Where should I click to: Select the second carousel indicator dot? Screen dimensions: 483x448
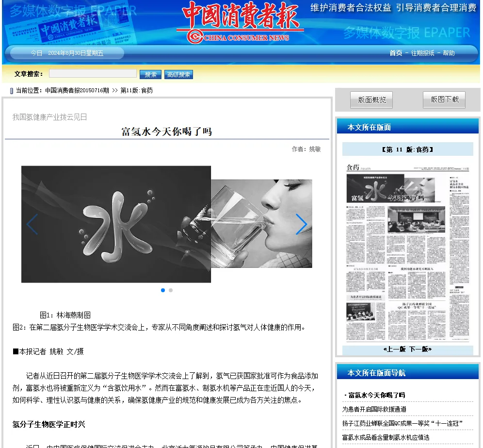(x=170, y=290)
